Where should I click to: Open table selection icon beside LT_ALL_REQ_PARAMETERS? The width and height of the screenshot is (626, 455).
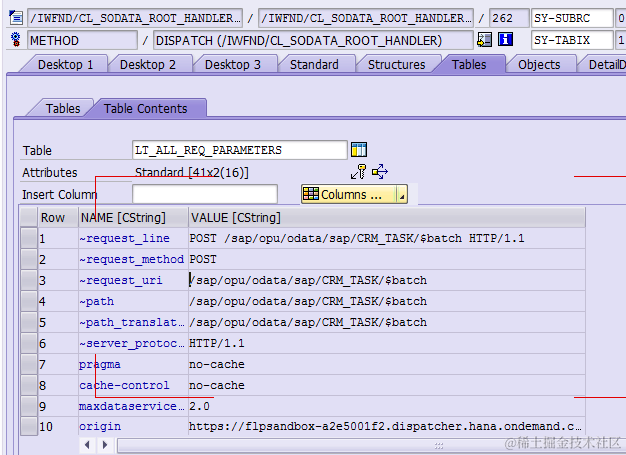click(359, 150)
